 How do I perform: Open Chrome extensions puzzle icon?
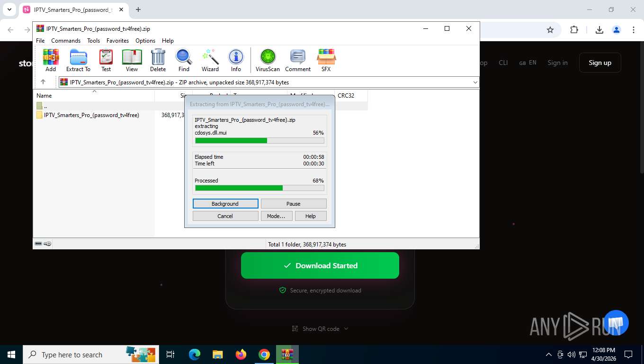coord(574,30)
